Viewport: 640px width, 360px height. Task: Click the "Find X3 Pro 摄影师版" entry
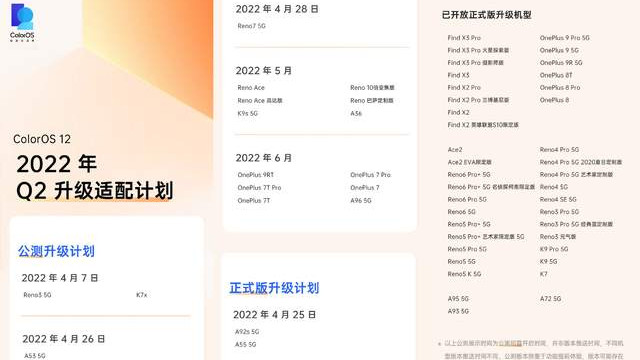click(x=476, y=63)
